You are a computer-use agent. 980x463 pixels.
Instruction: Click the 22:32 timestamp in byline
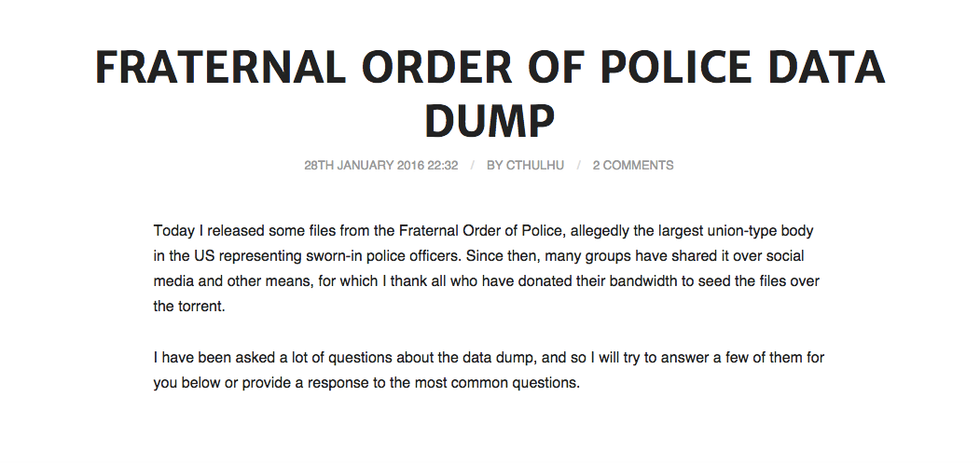tap(440, 165)
